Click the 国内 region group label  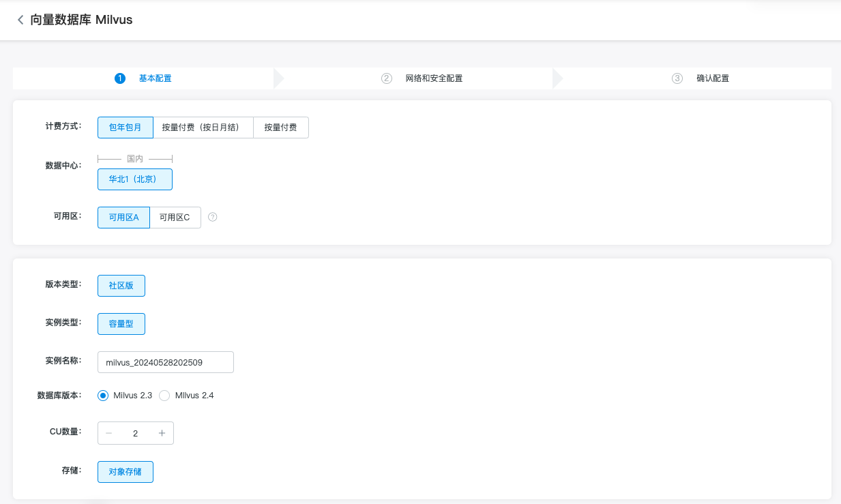point(135,159)
